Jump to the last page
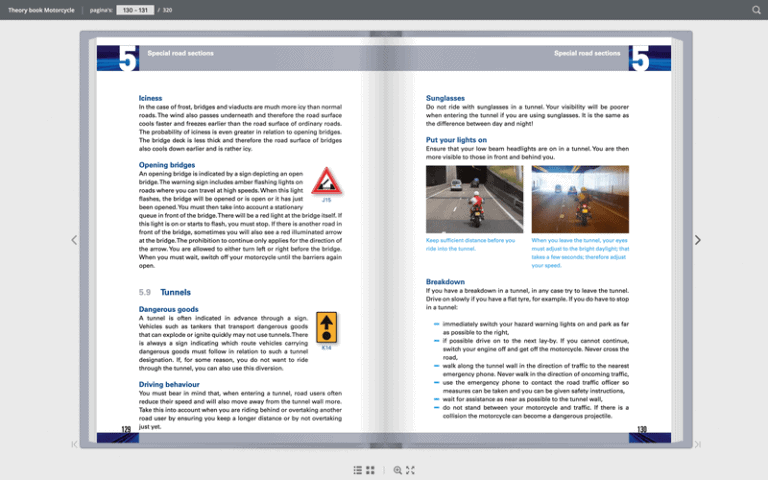 click(697, 444)
